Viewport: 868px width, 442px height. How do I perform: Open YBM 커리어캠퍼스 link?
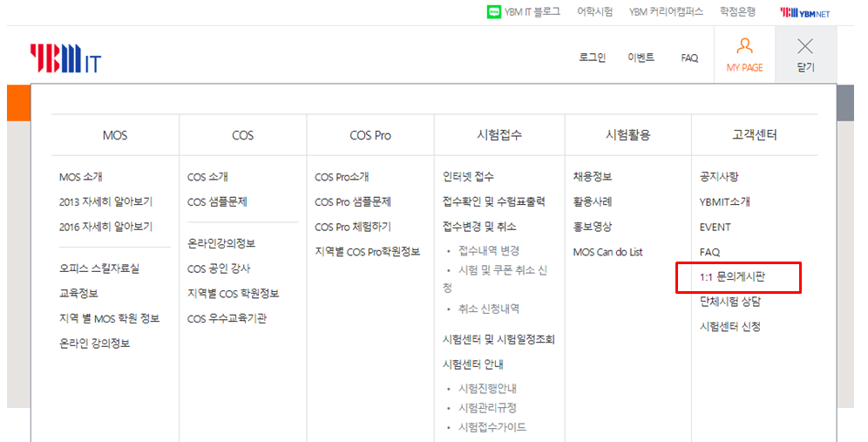click(666, 11)
